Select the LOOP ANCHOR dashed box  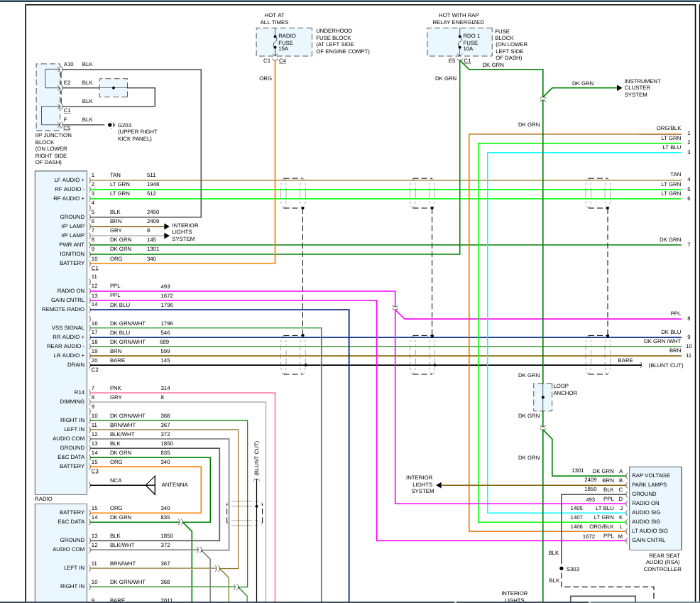coord(543,397)
